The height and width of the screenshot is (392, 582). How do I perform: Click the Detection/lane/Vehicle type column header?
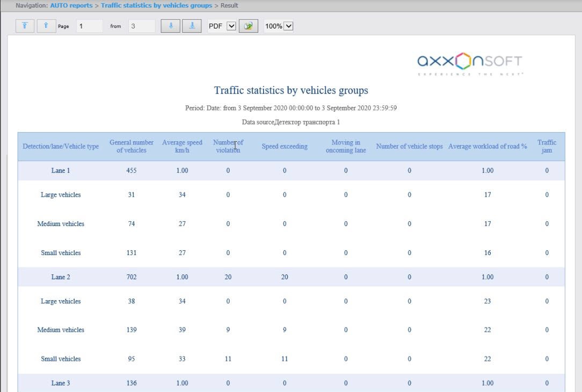[61, 147]
